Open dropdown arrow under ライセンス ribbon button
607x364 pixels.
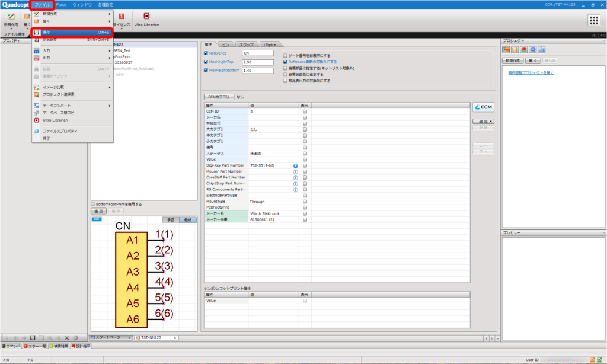coord(122,29)
